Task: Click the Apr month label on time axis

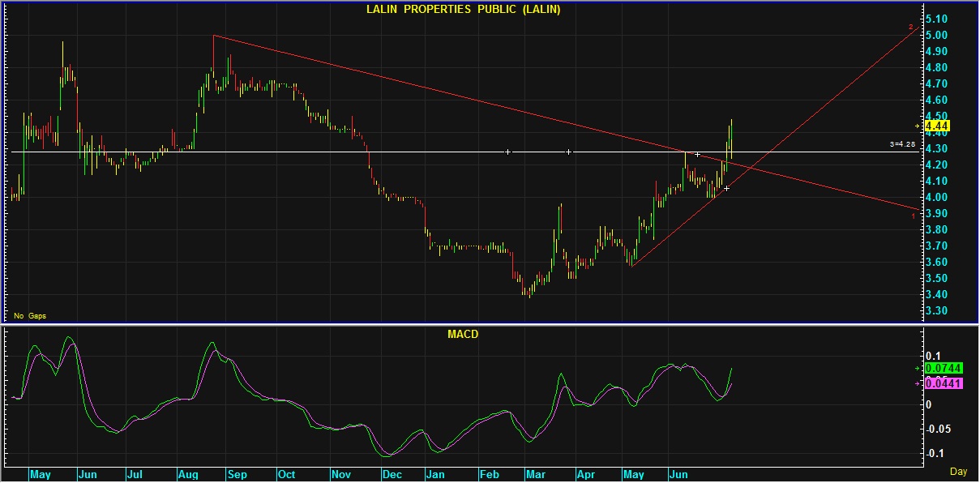Action: pos(585,475)
